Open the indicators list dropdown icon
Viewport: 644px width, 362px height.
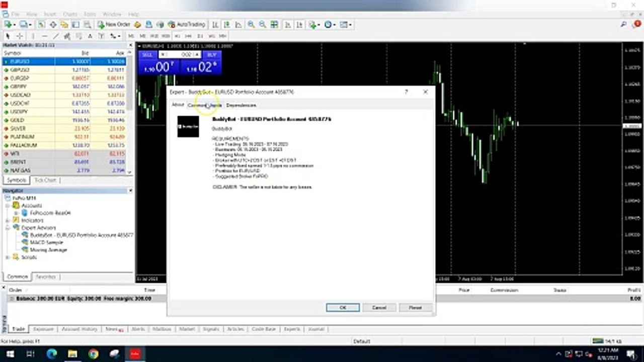click(x=314, y=24)
